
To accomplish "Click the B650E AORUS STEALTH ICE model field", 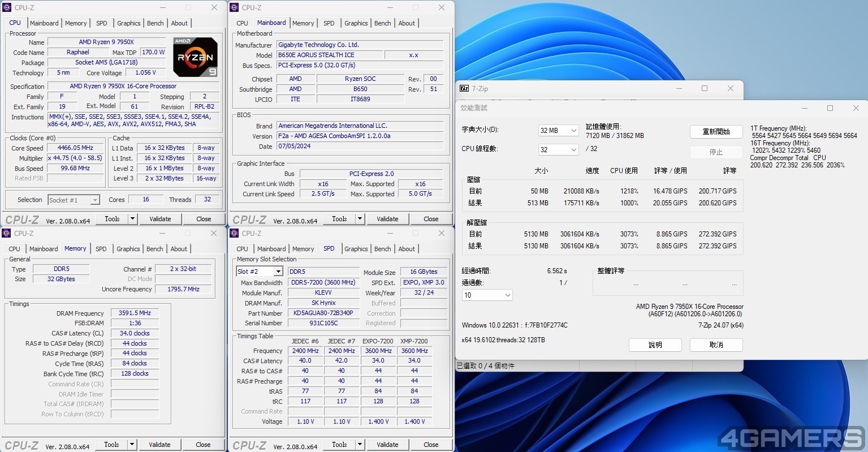I will pyautogui.click(x=329, y=55).
